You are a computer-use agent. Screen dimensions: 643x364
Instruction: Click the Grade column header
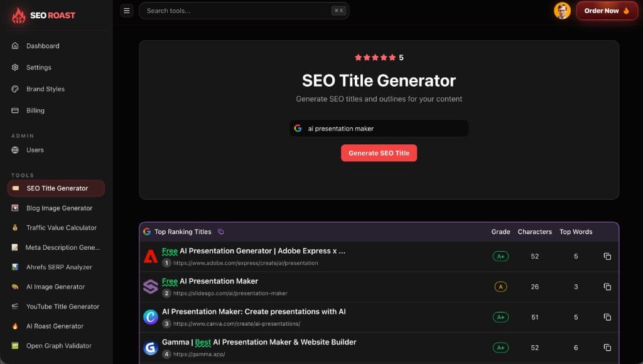click(x=500, y=232)
